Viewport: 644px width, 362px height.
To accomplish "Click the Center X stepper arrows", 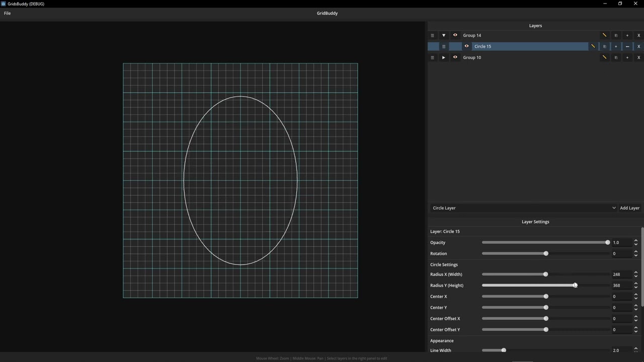I will [636, 296].
